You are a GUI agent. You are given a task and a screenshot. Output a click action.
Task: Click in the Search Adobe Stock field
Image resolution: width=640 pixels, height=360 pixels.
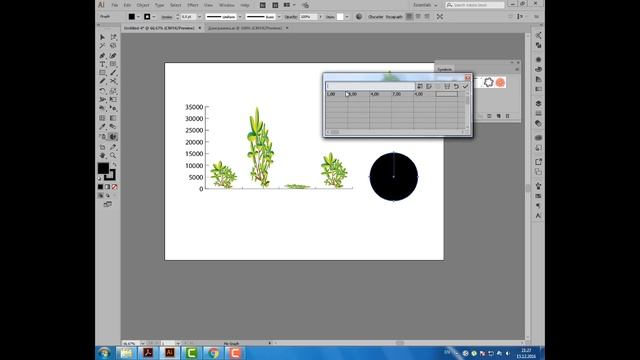[475, 5]
